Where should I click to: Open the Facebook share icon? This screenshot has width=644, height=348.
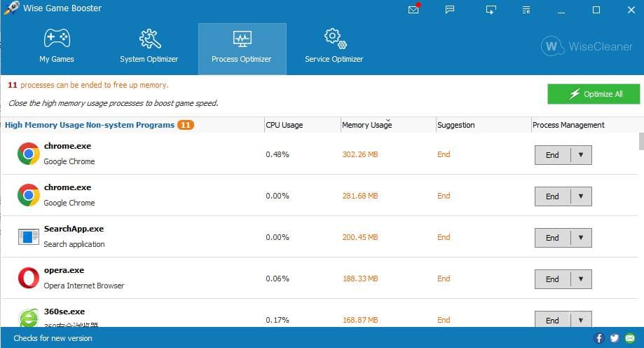599,338
